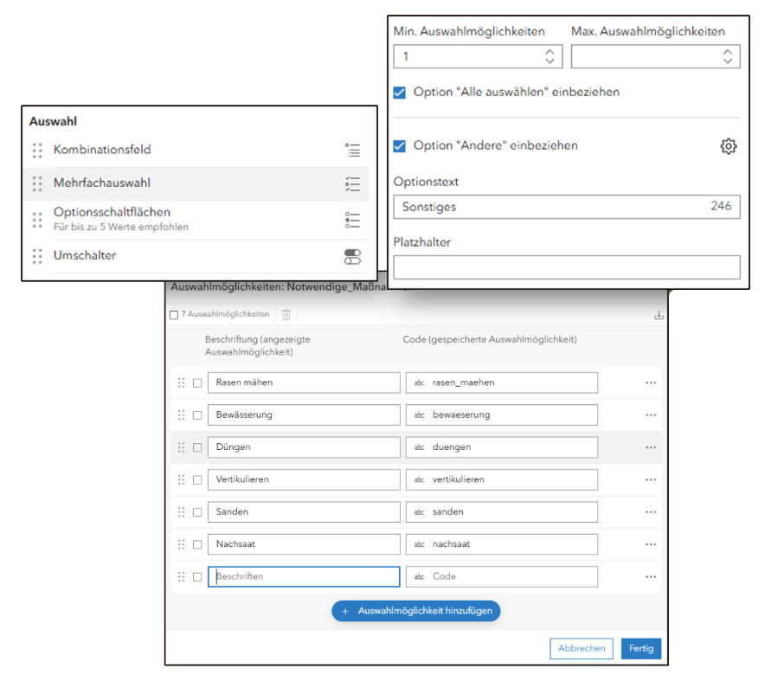
Task: Edit the rasen_maehen code field
Action: tap(502, 382)
